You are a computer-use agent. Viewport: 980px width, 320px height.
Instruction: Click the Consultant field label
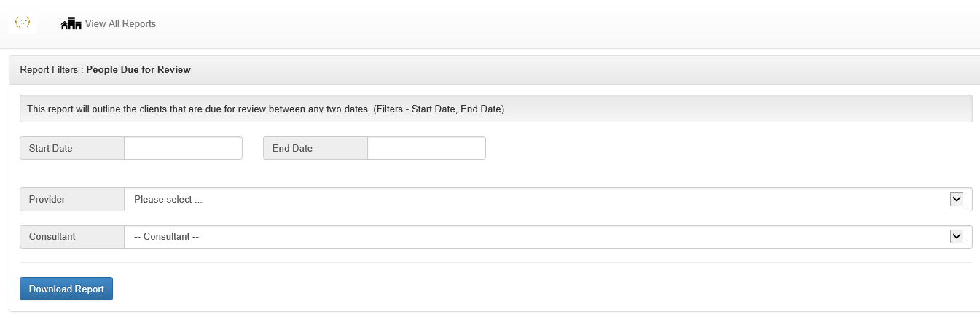[x=52, y=237]
